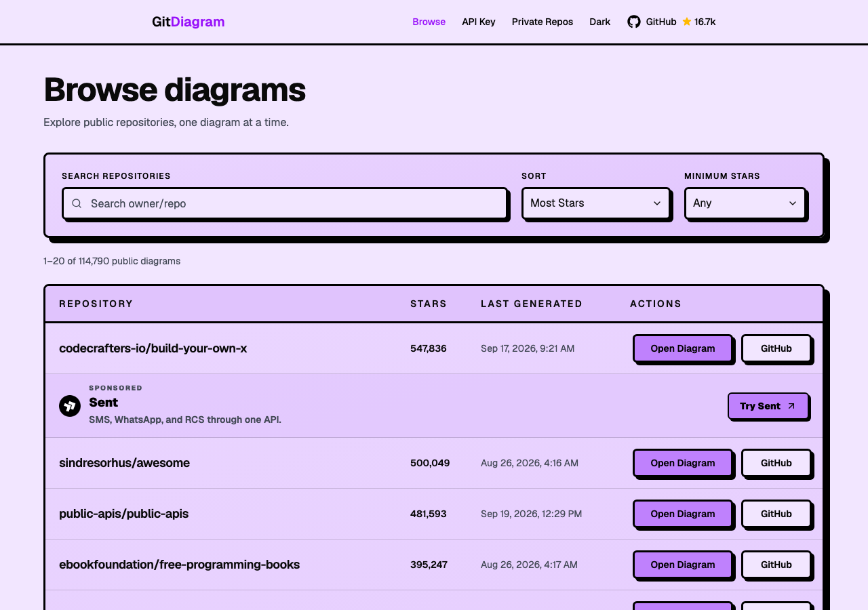Click the Sep 17, 2026, 9:21 AM date
The image size is (868, 610).
(x=528, y=348)
